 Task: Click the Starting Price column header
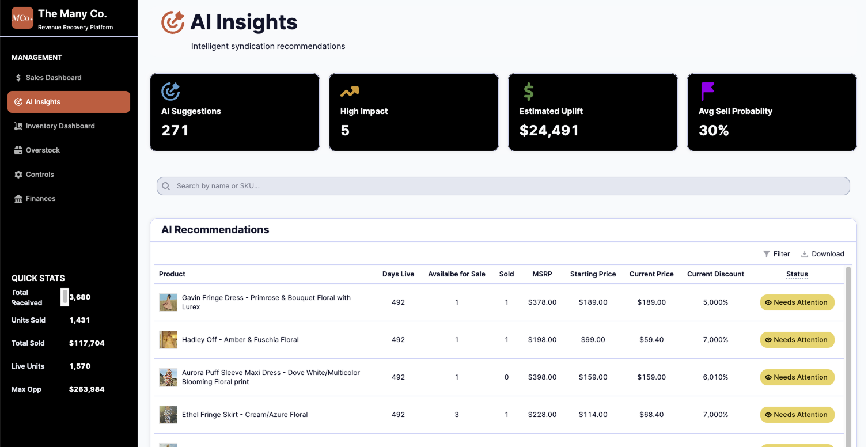pos(593,274)
